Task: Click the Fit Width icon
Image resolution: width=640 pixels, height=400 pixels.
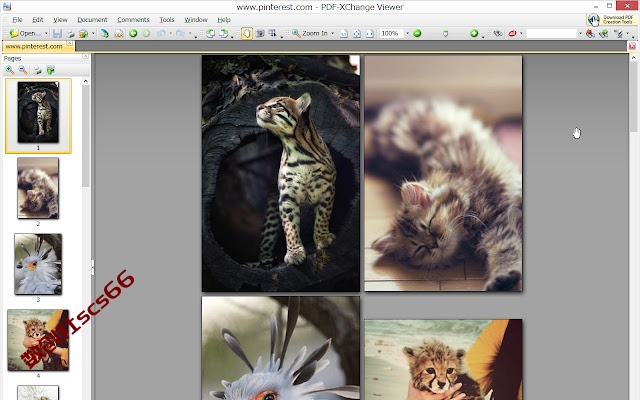Action: tap(370, 33)
